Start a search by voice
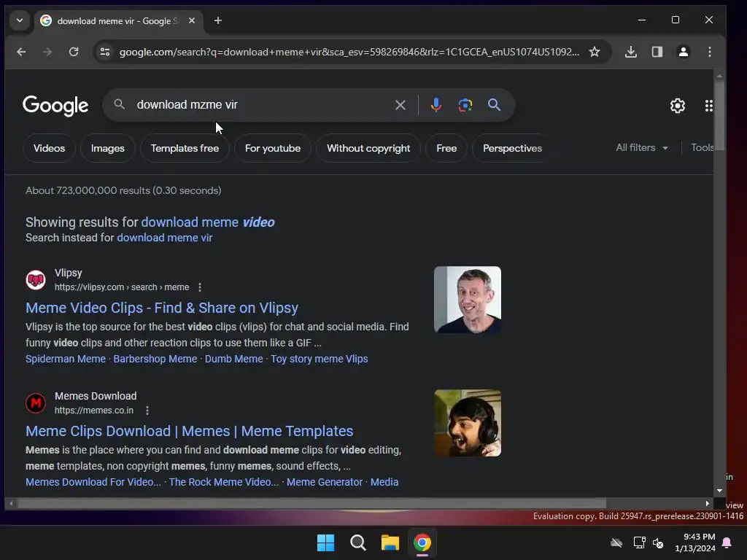This screenshot has height=560, width=747. coord(436,105)
